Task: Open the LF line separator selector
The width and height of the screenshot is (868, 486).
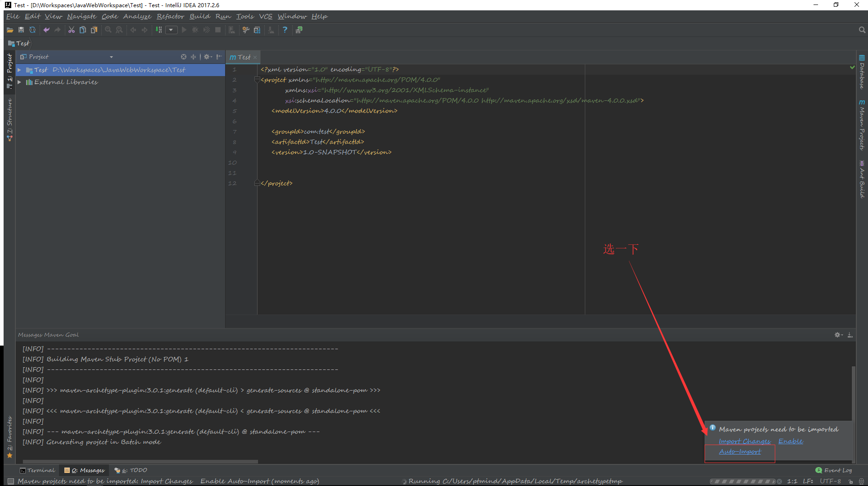Action: (808, 481)
